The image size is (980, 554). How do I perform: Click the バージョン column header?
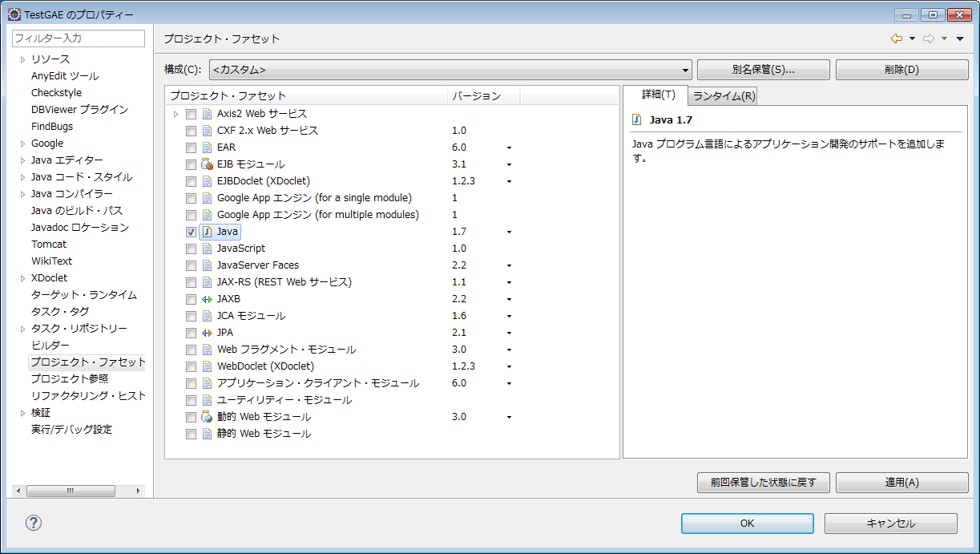point(484,96)
